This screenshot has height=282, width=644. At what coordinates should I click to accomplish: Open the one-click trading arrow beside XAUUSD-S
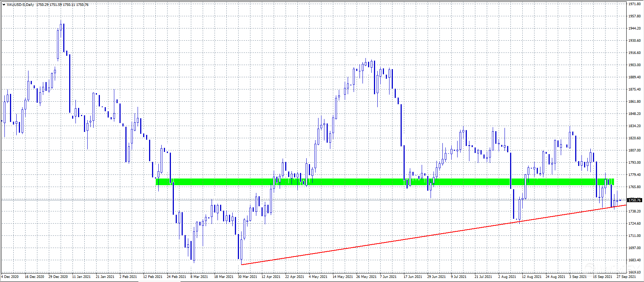(x=4, y=5)
